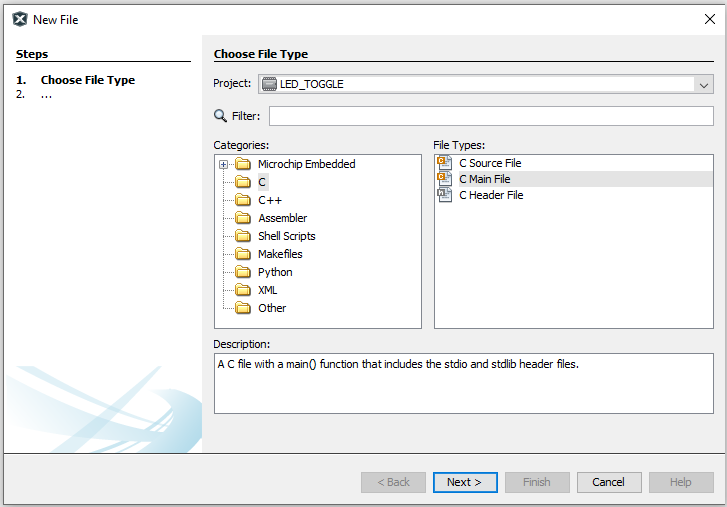727x507 pixels.
Task: Click the disabled Finish button
Action: tap(537, 482)
